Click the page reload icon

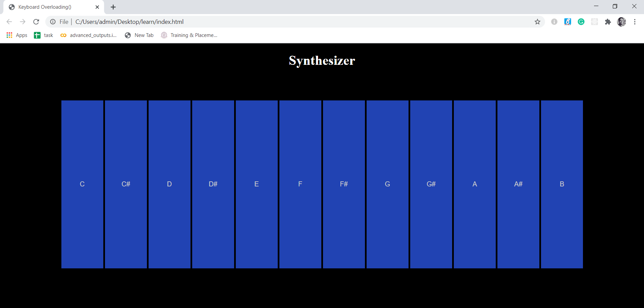pos(36,21)
